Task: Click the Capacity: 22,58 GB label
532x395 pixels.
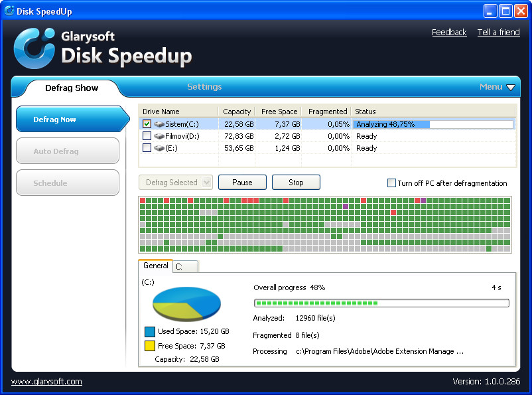Action: (187, 359)
